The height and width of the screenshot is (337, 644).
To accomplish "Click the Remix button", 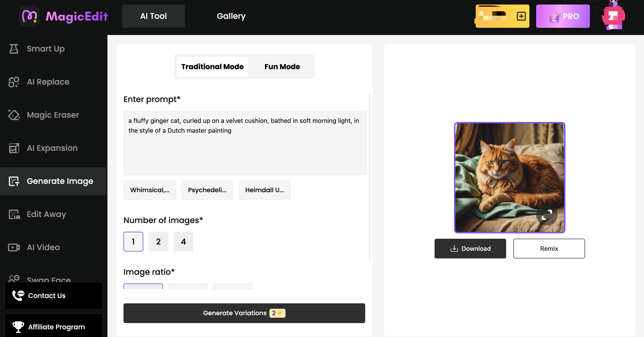I will coord(549,248).
